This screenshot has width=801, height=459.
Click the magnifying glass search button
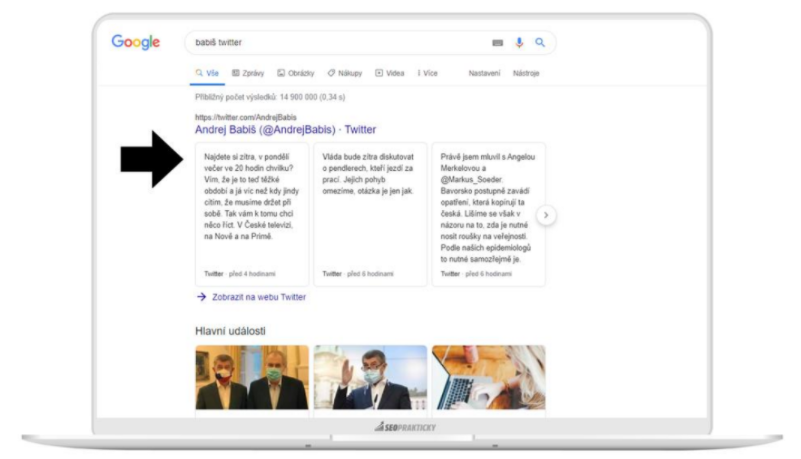tap(540, 42)
